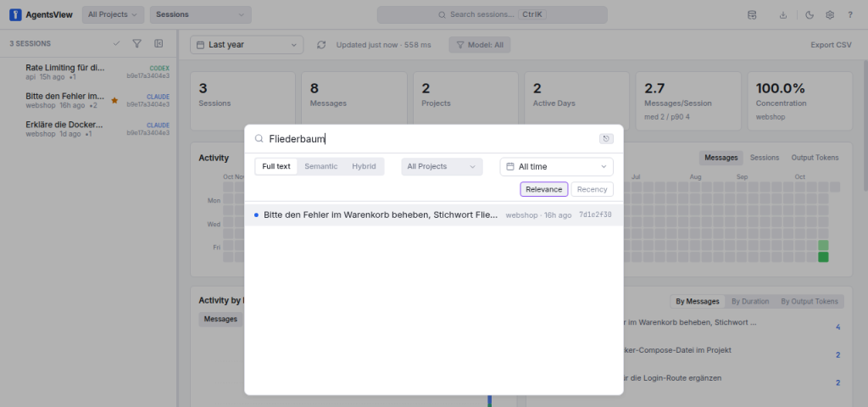
Task: Open the 'Model: All' filter
Action: click(480, 45)
